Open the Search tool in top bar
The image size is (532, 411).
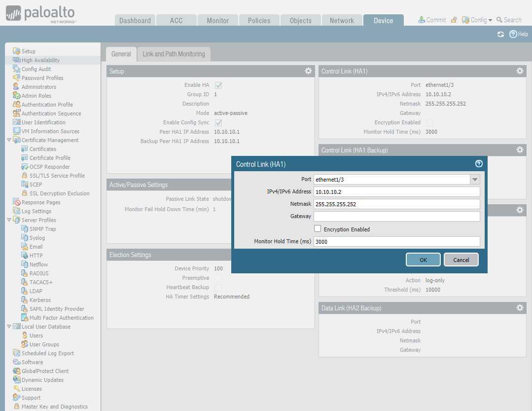click(509, 20)
